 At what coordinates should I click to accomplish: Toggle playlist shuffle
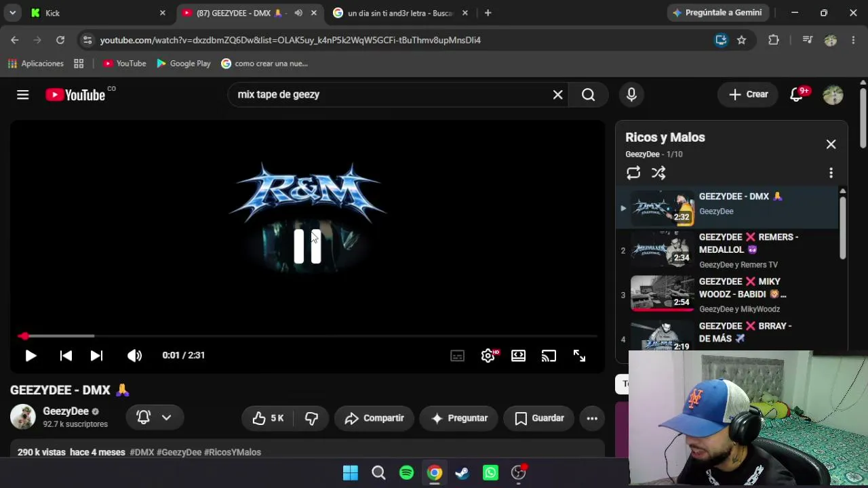(x=658, y=173)
